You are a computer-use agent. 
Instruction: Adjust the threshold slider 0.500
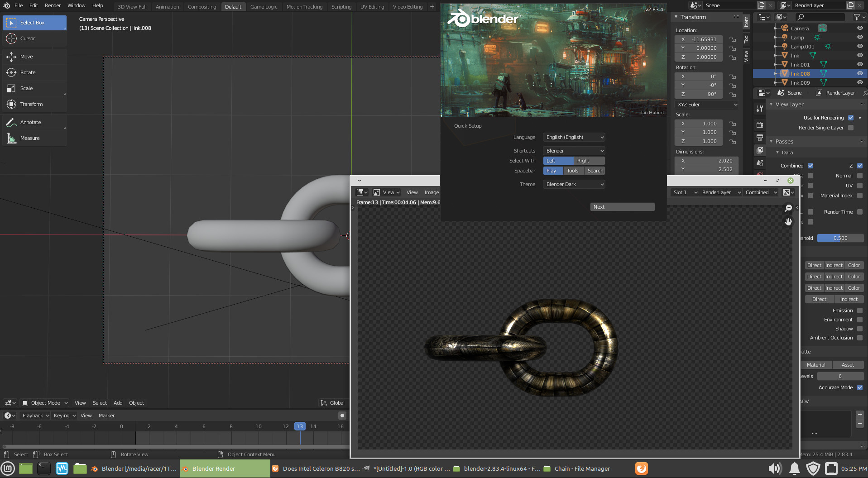pos(840,238)
